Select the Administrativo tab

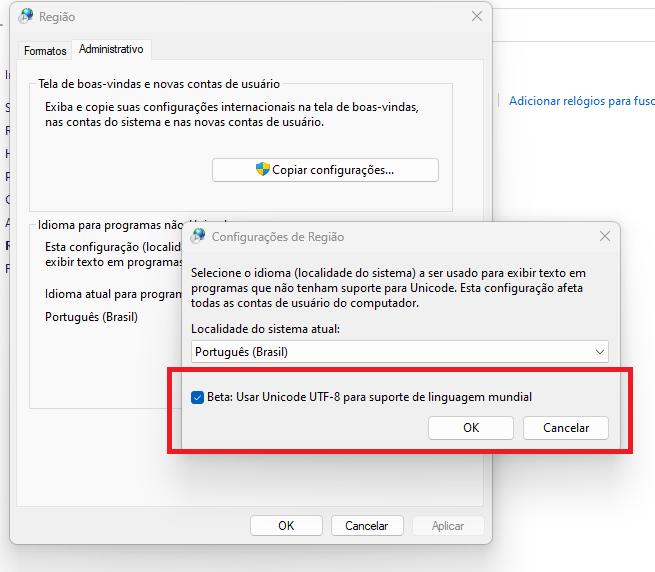tap(111, 49)
